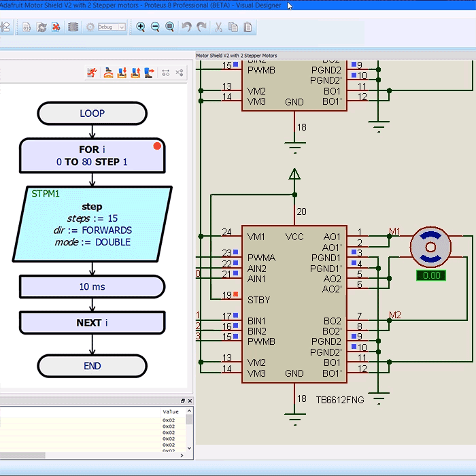Click the M1 terminal label

coord(394,232)
